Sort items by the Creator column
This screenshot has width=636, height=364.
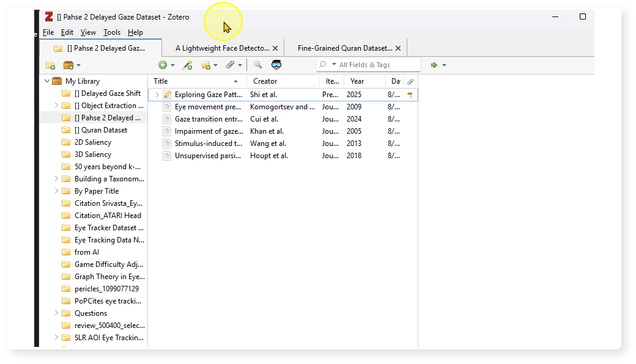point(283,81)
